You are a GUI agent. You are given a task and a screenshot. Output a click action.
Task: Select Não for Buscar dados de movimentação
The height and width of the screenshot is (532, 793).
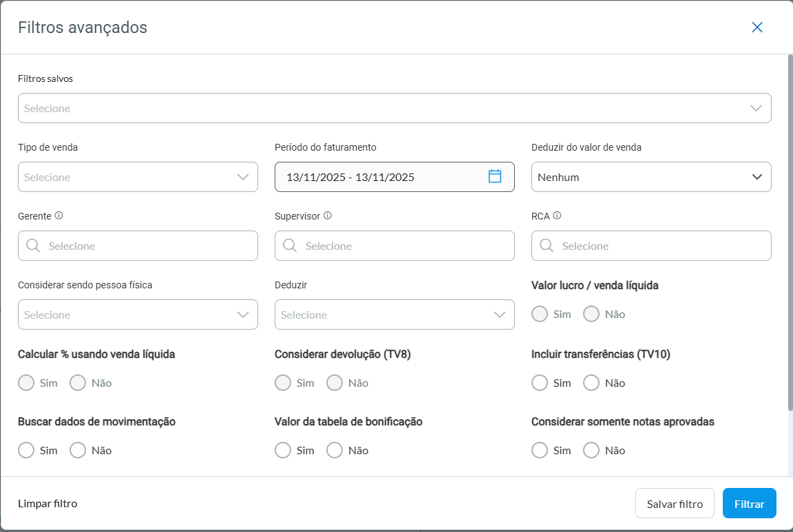78,450
